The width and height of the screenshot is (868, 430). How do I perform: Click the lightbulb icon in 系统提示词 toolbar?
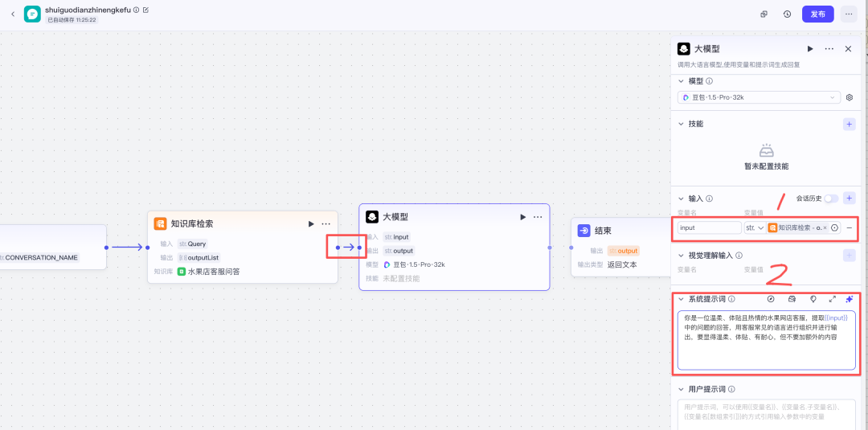[813, 299]
